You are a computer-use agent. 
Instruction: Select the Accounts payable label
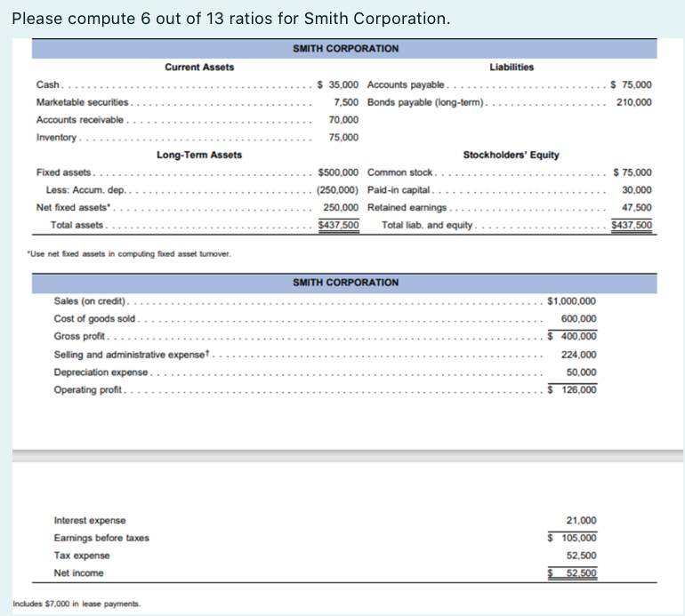[406, 84]
